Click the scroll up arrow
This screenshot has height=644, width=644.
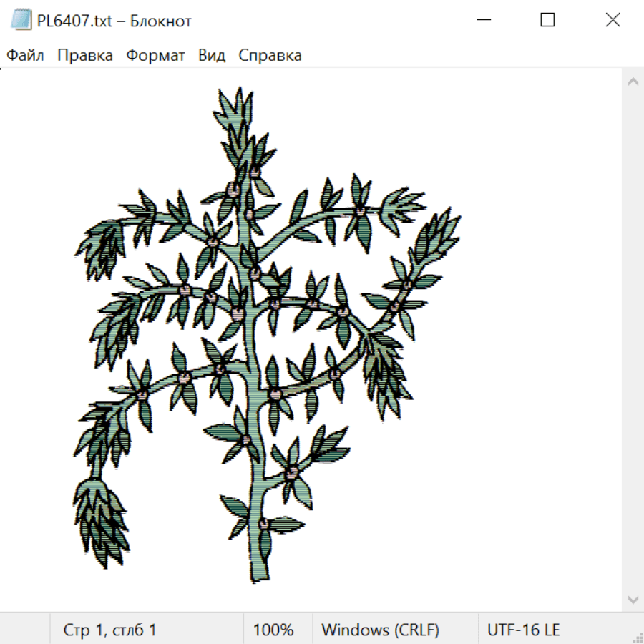pyautogui.click(x=633, y=82)
